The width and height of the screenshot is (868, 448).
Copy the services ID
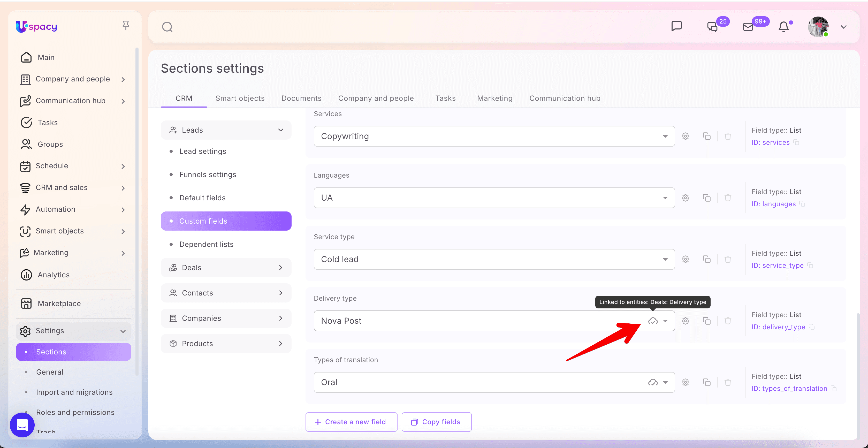(x=797, y=143)
